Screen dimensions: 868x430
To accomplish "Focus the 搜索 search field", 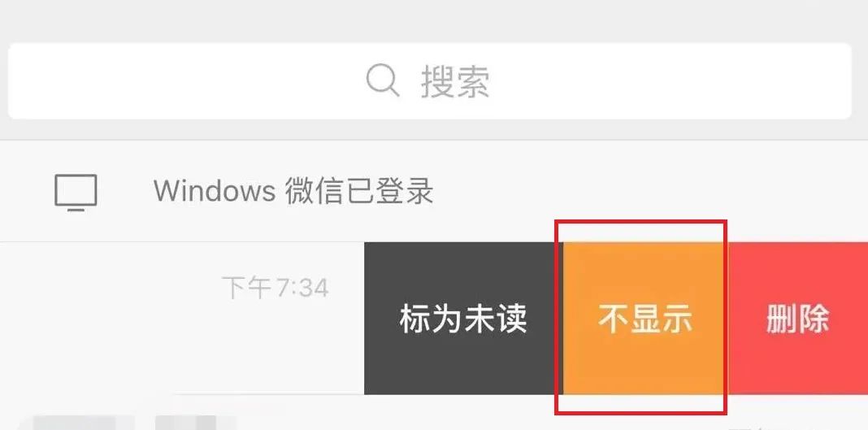I will click(430, 80).
